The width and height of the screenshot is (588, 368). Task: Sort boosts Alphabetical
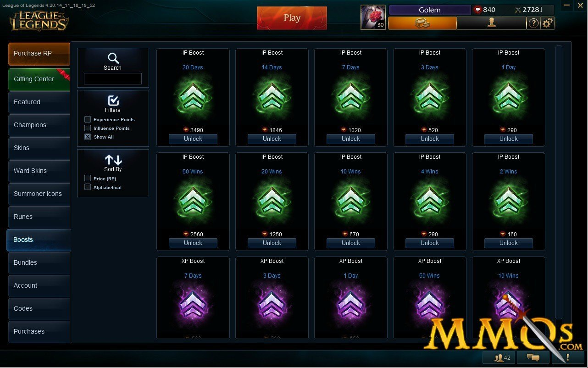pos(88,187)
